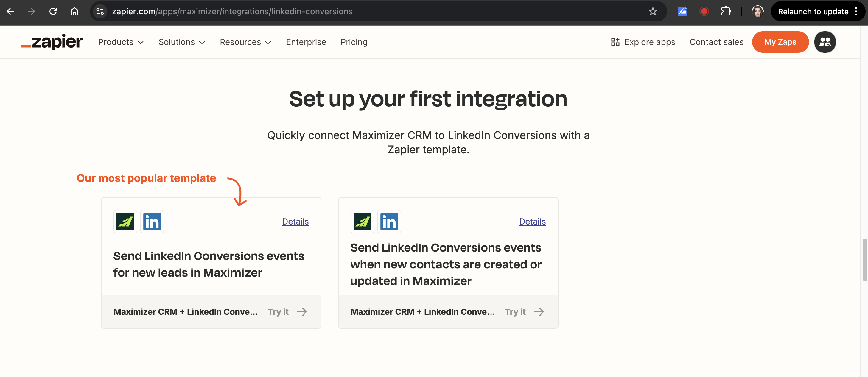Click the browser back arrow

10,11
